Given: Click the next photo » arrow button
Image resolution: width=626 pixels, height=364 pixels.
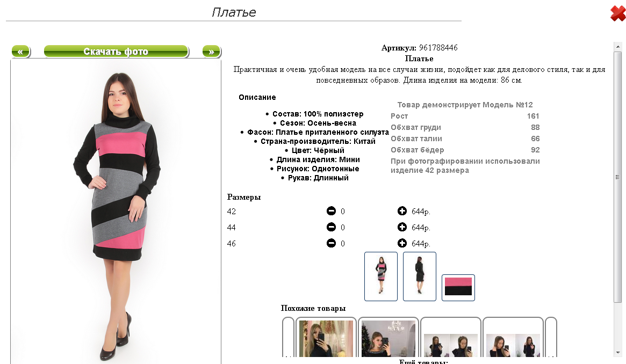Looking at the screenshot, I should pos(211,52).
